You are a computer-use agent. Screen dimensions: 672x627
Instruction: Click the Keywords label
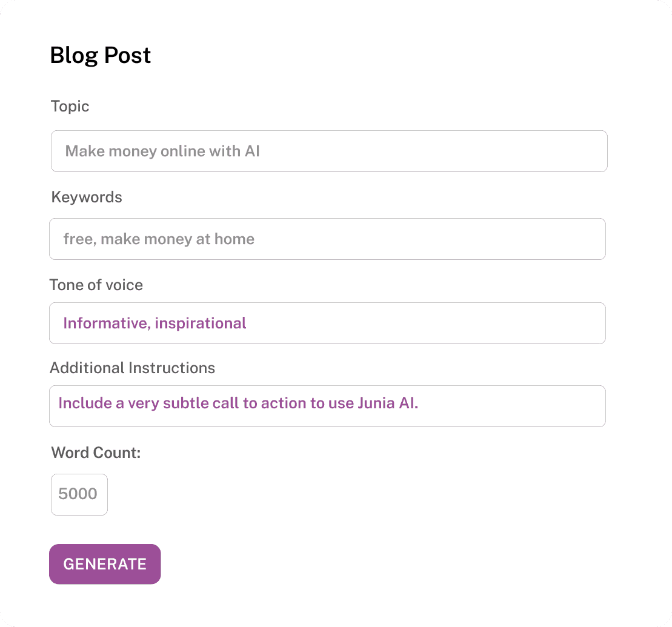(87, 197)
